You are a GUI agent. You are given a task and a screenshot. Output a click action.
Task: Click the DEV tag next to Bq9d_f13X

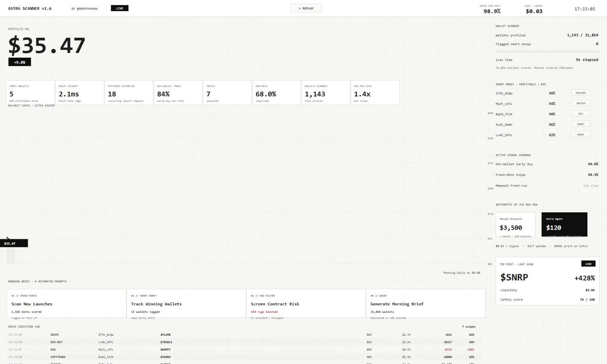(x=581, y=114)
